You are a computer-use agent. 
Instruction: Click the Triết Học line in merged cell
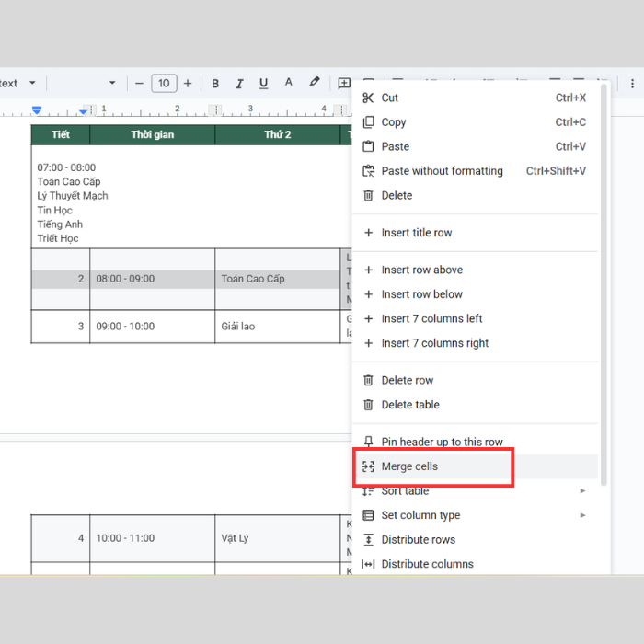[x=58, y=238]
